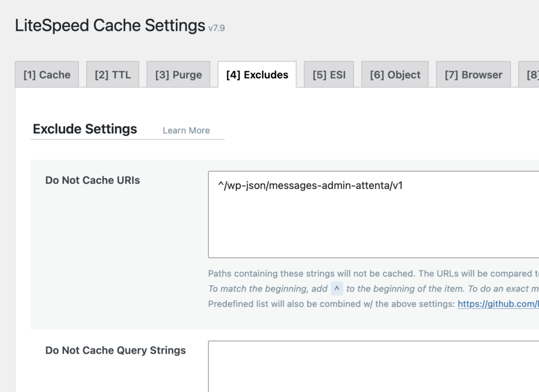Click the text "Paths containing these strings will not be cached"
This screenshot has height=392, width=539.
click(311, 274)
